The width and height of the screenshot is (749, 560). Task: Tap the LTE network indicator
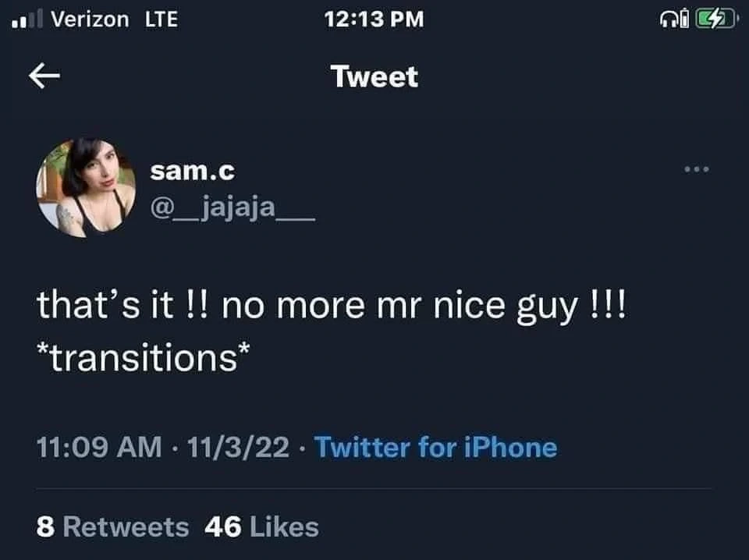[162, 19]
